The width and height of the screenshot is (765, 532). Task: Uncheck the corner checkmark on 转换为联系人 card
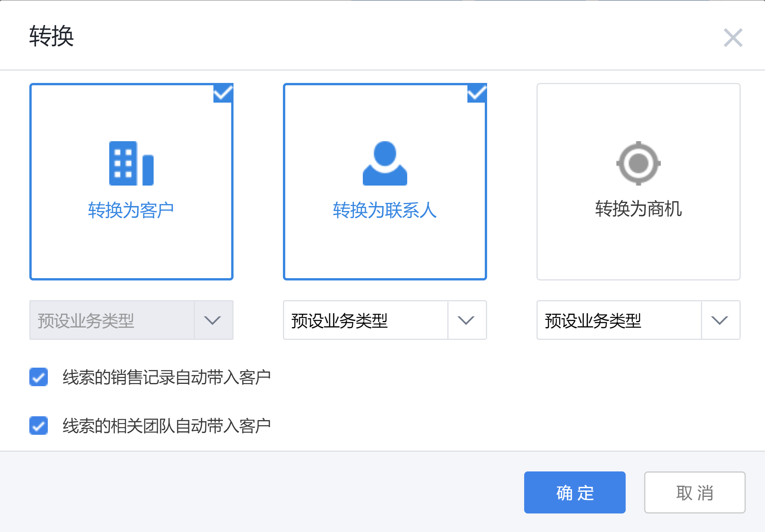(477, 93)
